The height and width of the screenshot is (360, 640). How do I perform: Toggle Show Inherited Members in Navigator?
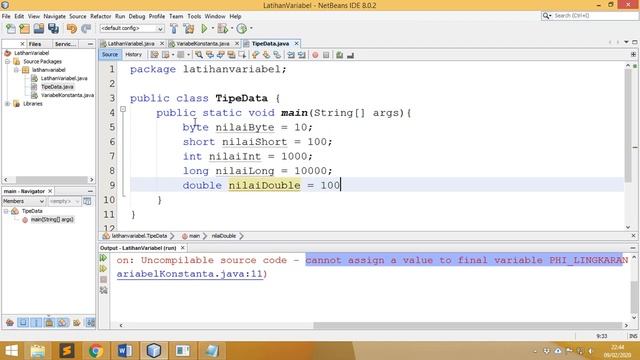click(x=10, y=322)
